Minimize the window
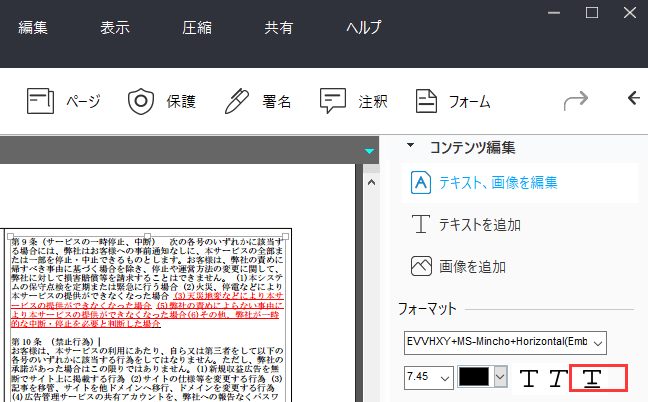 tap(554, 13)
